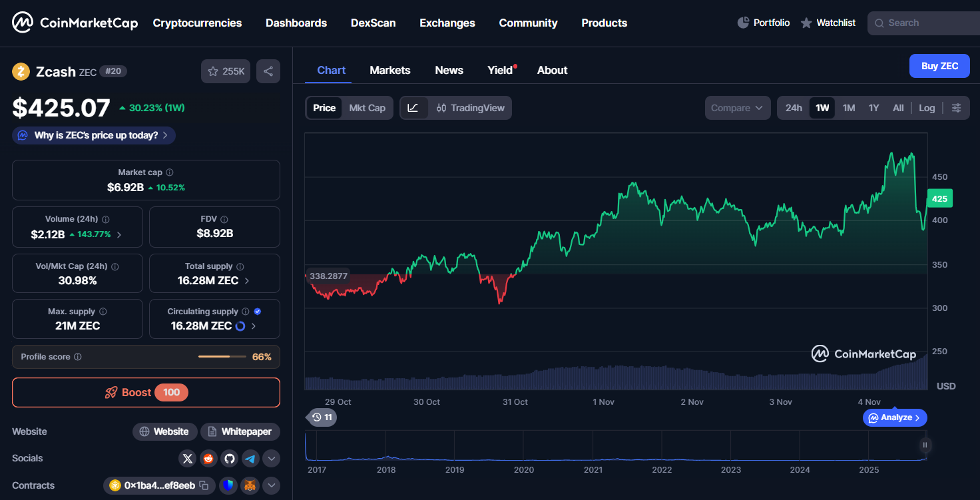Open Zcash's GitHub via its icon
Screen dimensions: 980x500
pyautogui.click(x=230, y=459)
